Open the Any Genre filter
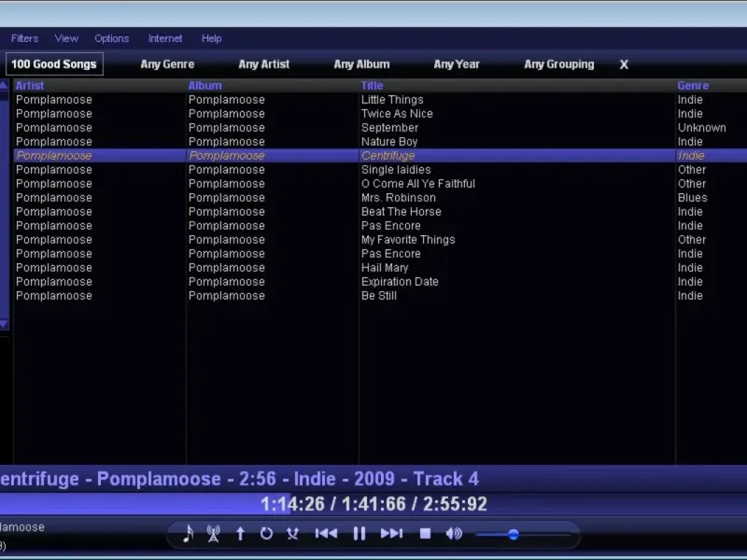This screenshot has height=560, width=747. 167,64
